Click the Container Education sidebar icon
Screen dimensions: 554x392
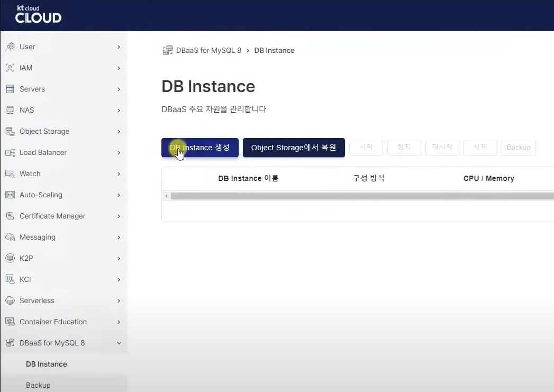(x=10, y=322)
